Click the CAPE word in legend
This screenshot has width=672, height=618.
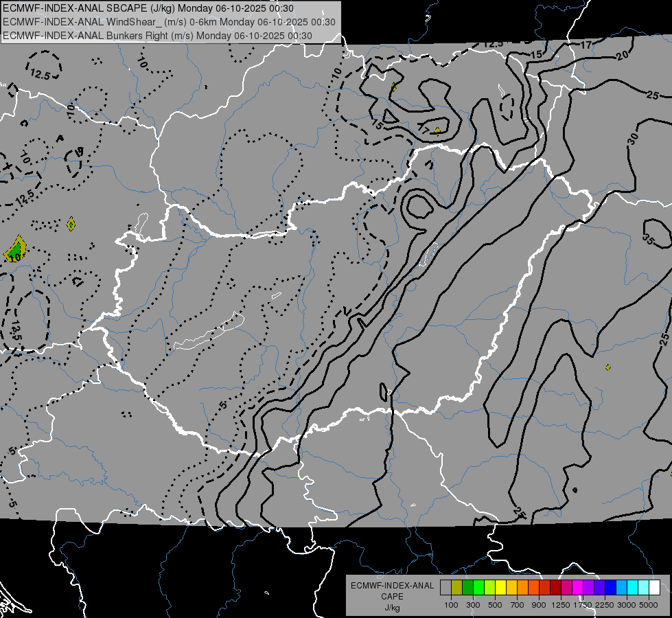[x=392, y=597]
